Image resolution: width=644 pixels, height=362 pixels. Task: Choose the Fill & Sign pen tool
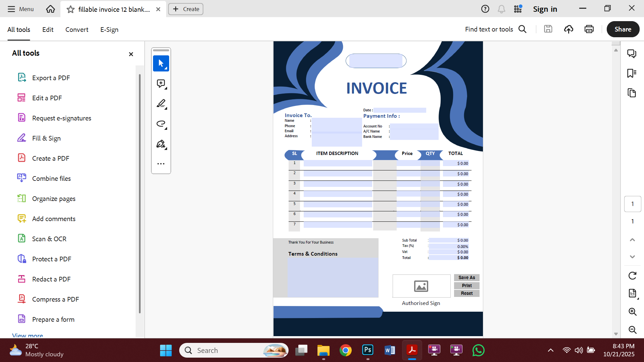click(x=161, y=144)
